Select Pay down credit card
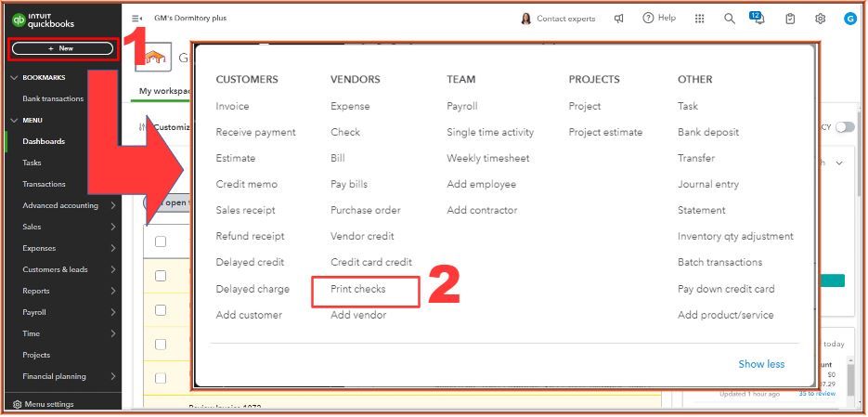 (726, 289)
